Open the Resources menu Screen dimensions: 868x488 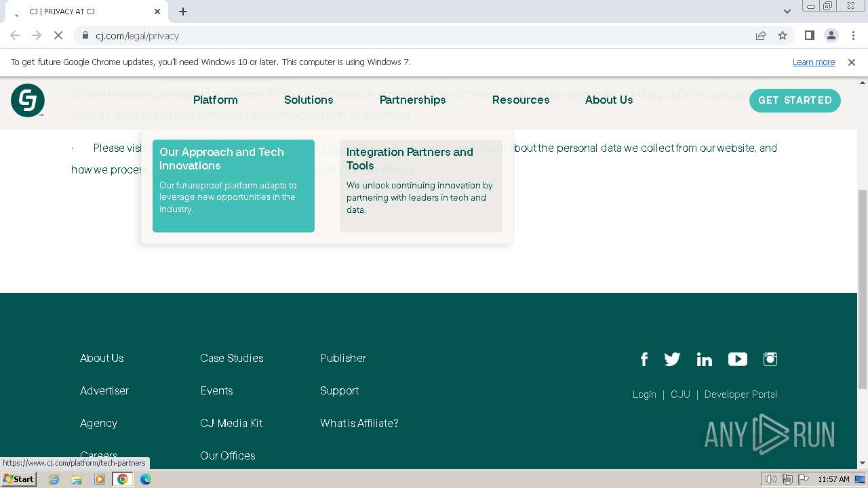(x=521, y=100)
